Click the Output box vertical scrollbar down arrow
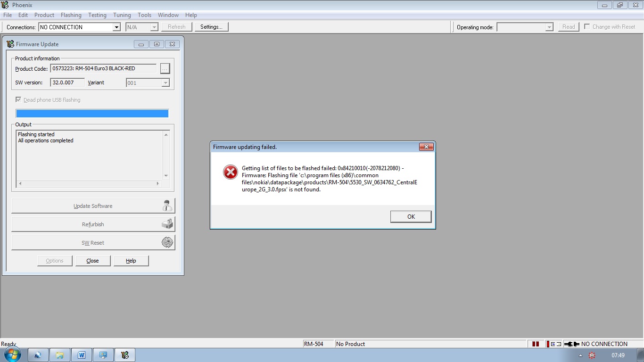This screenshot has height=362, width=644. [166, 176]
